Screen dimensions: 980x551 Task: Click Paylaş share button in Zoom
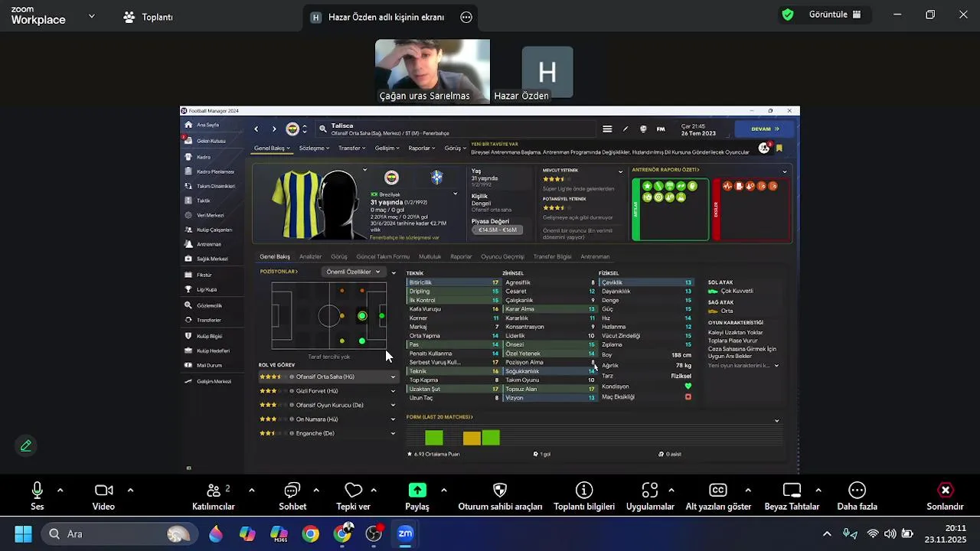click(x=417, y=496)
